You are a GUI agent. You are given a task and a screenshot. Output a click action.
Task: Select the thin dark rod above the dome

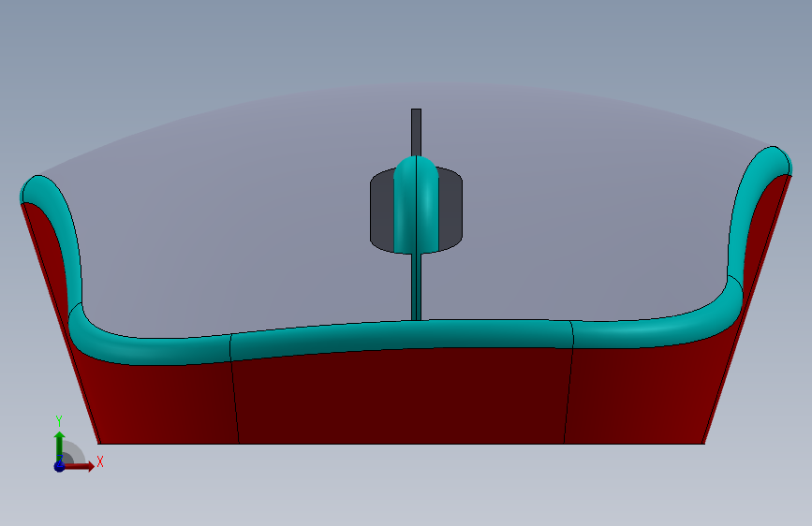point(416,132)
